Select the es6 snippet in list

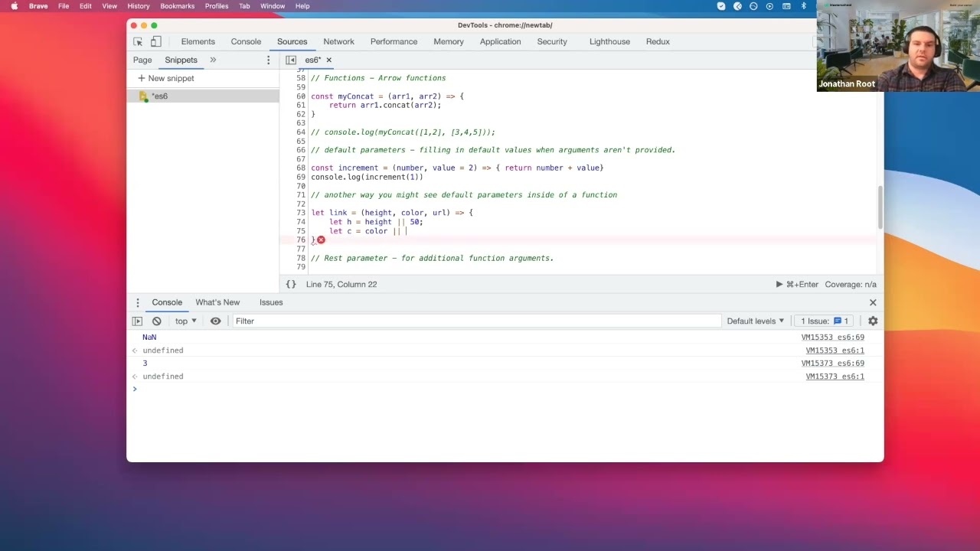pyautogui.click(x=203, y=96)
